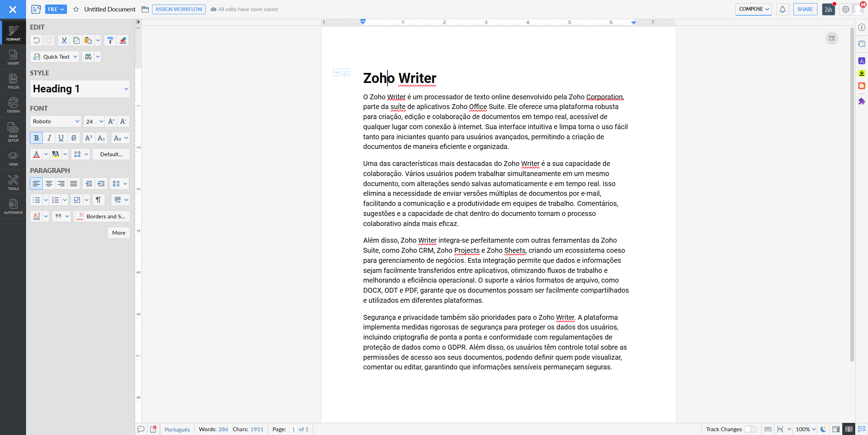868x435 pixels.
Task: Toggle night mode moon icon
Action: [x=823, y=429]
